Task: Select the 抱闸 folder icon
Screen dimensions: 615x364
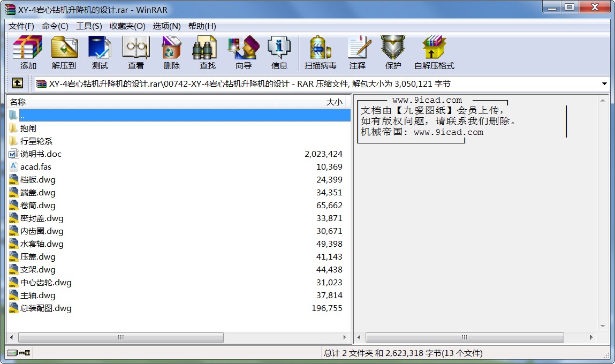Action: (x=13, y=128)
